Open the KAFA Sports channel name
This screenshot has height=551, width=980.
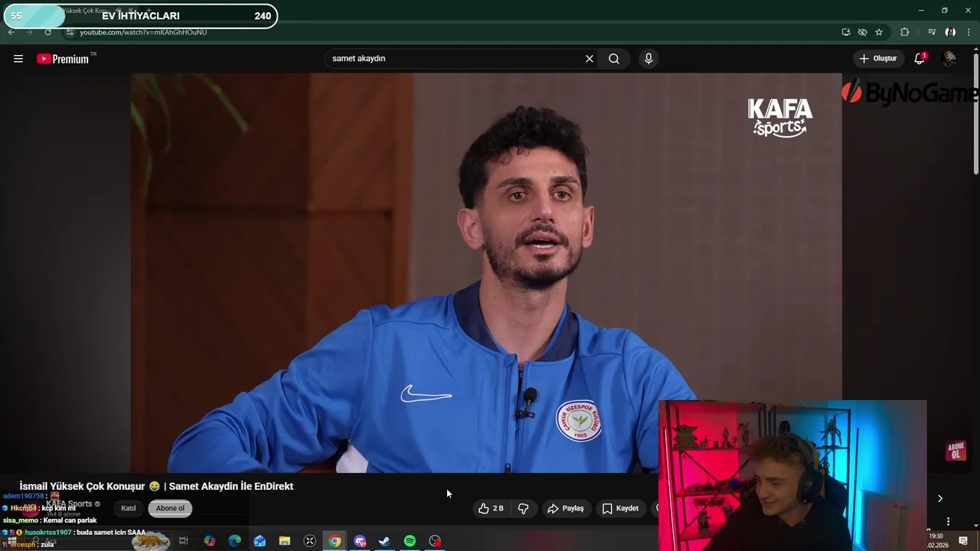coord(70,504)
